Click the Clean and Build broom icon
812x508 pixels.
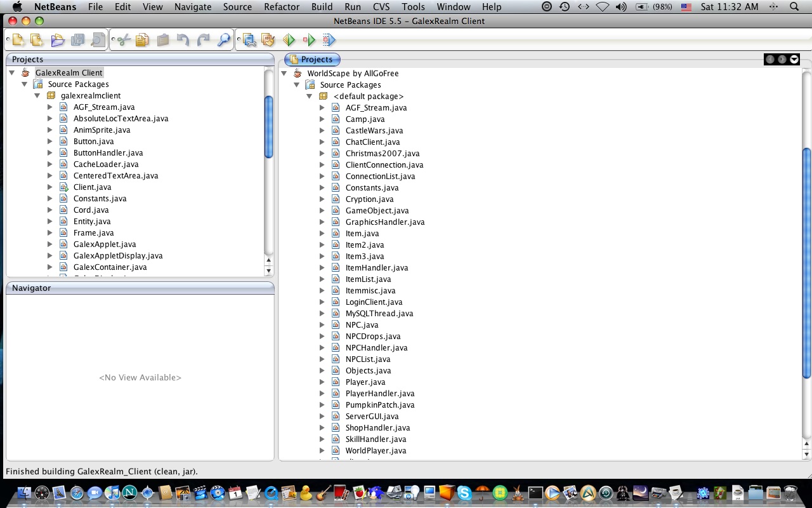268,41
